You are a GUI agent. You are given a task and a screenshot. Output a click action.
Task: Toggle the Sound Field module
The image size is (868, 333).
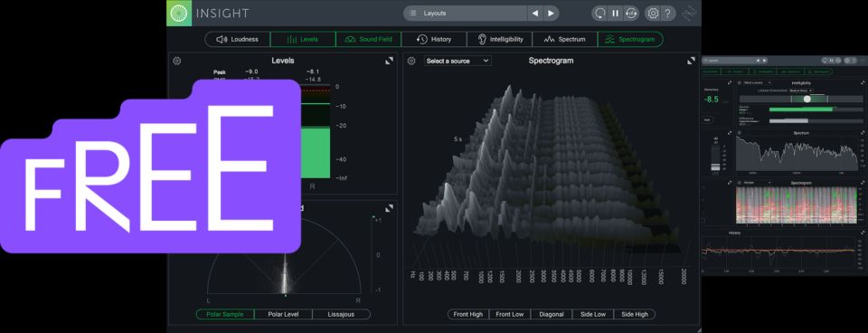tap(368, 39)
